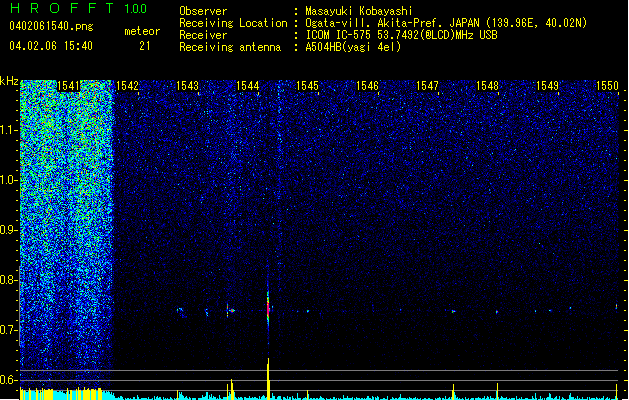
Task: Click the A504HB(yagi 4el) antenna text
Action: coord(353,47)
